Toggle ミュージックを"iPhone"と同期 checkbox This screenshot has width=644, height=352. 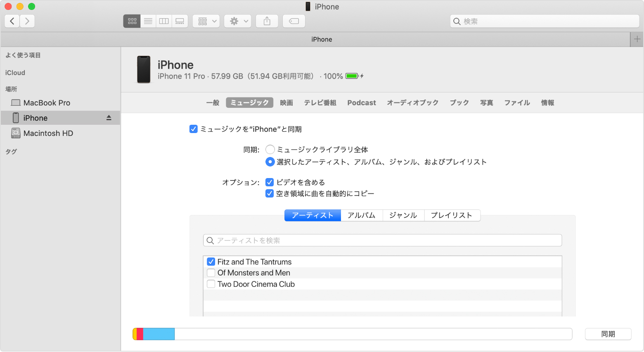pos(193,129)
